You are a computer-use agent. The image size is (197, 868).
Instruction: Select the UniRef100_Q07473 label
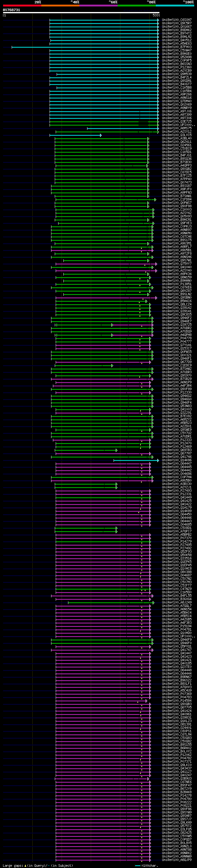(x=177, y=183)
